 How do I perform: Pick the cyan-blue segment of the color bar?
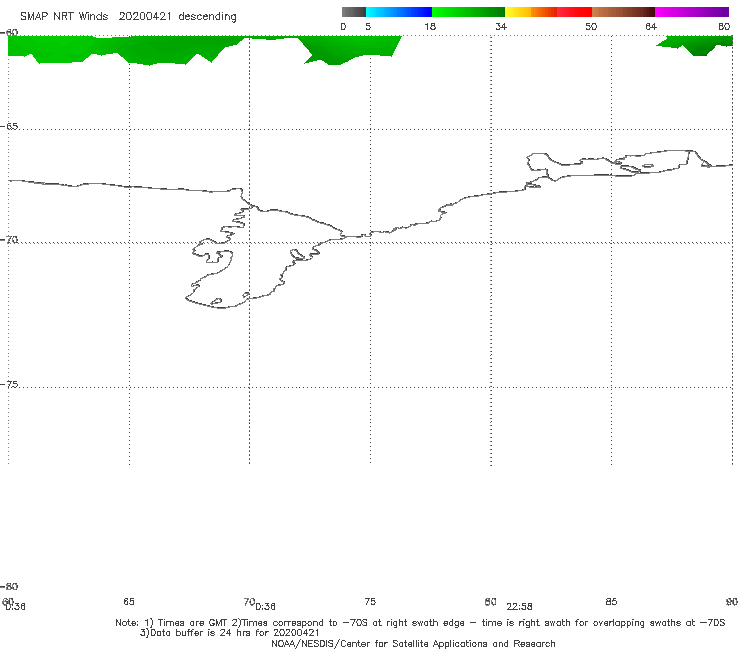tap(399, 12)
